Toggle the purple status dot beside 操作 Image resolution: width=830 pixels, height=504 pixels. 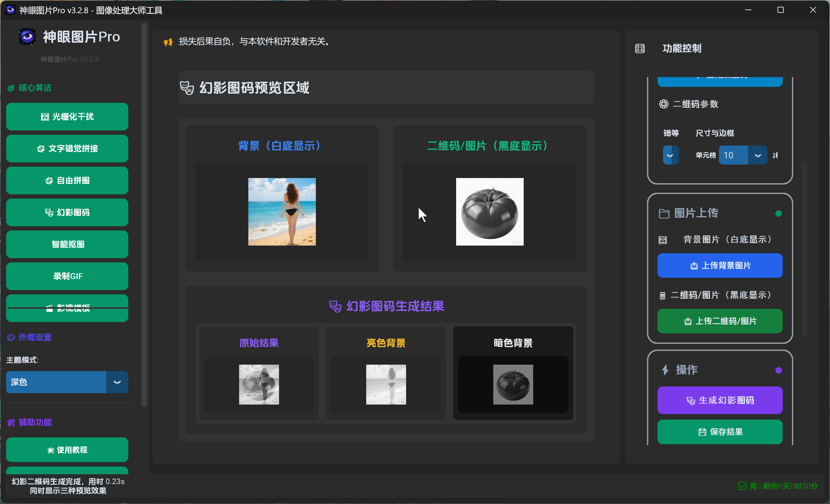pyautogui.click(x=779, y=370)
